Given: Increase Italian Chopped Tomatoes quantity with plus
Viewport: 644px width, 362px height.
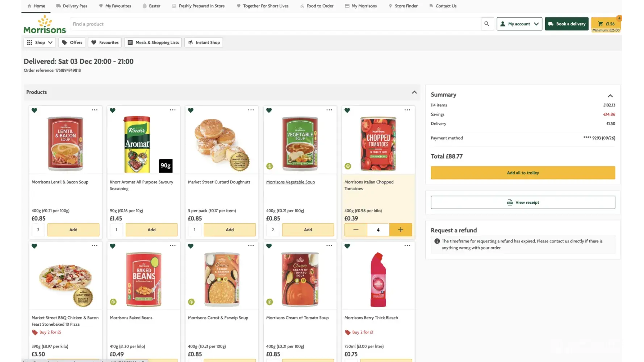Looking at the screenshot, I should [401, 230].
